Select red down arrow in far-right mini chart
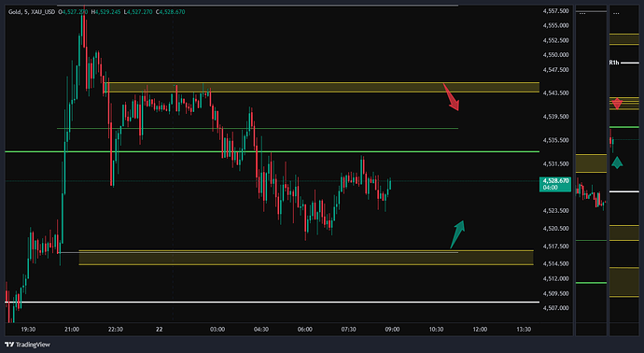This screenshot has width=644, height=353. point(617,104)
